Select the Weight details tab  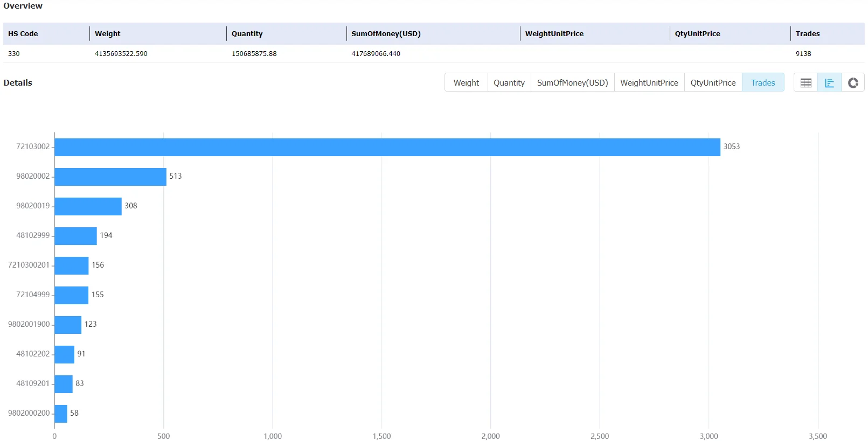466,83
